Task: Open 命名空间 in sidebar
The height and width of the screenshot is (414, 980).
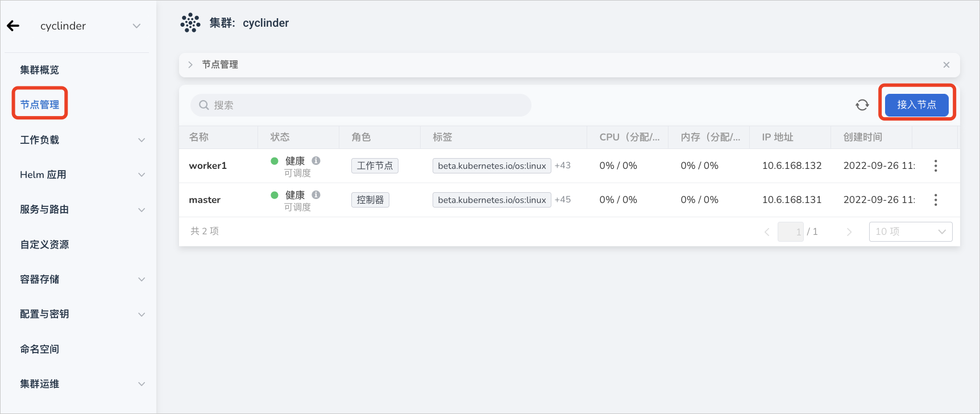Action: point(40,349)
